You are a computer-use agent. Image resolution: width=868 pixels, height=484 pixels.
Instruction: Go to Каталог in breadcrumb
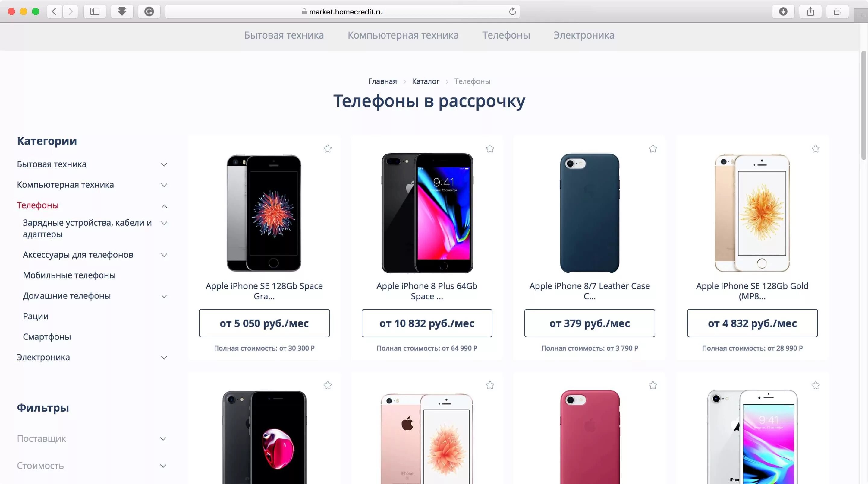[426, 81]
